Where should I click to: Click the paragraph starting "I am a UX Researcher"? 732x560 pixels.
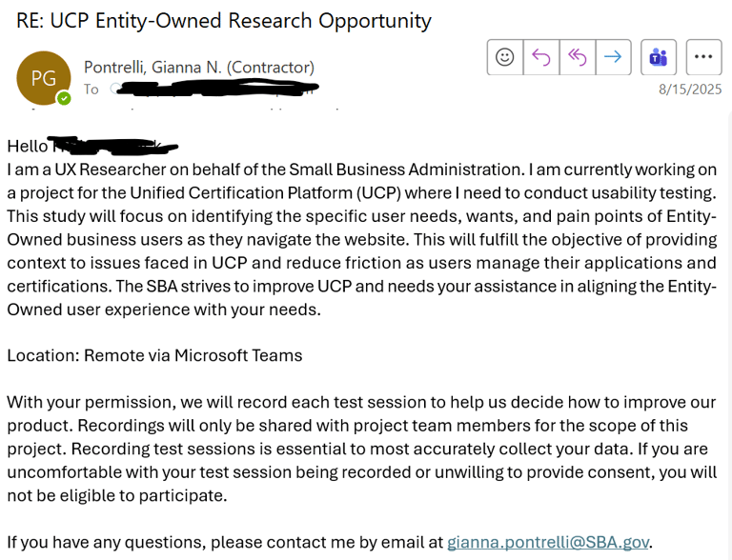click(361, 239)
